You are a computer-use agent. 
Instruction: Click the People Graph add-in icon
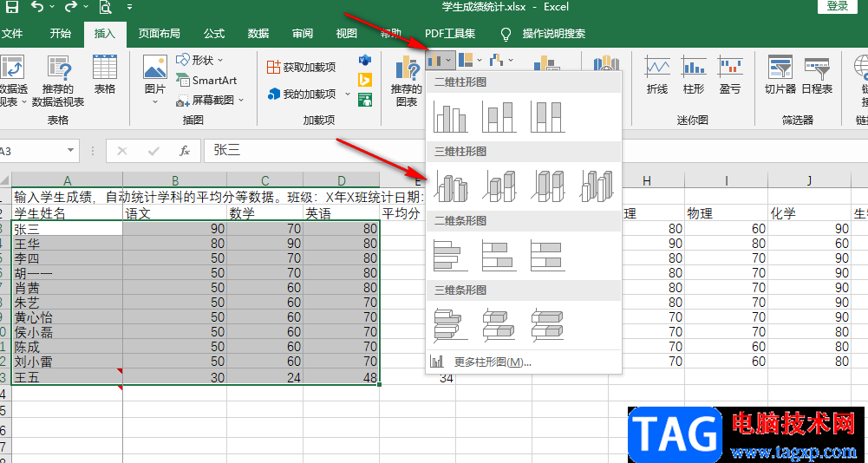[365, 101]
